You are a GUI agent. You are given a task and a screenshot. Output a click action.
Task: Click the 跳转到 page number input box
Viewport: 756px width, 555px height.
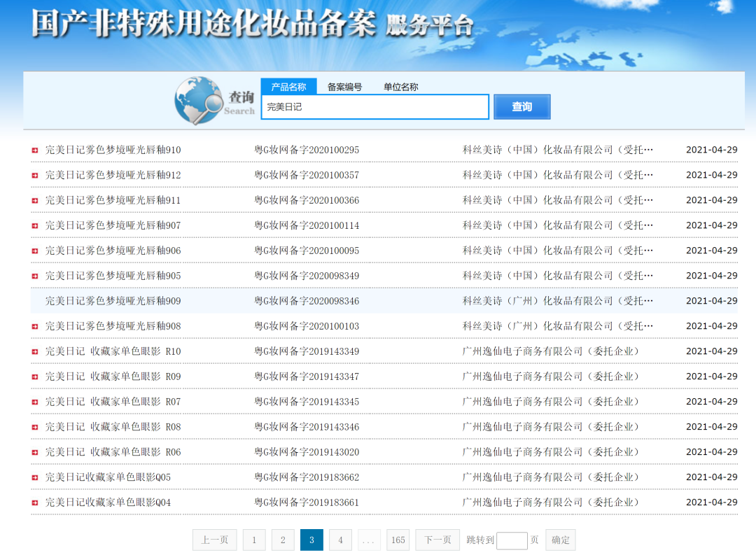tap(512, 540)
